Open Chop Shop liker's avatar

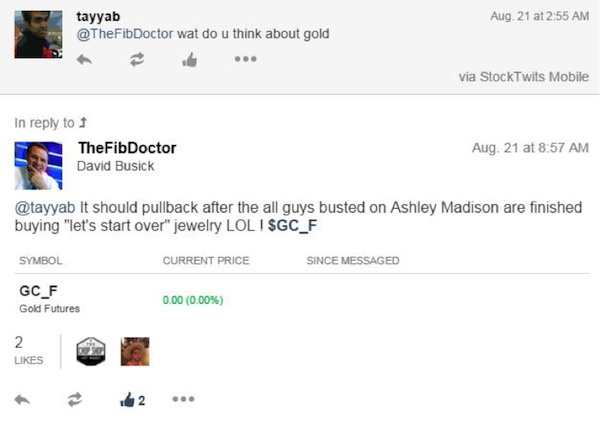point(91,351)
